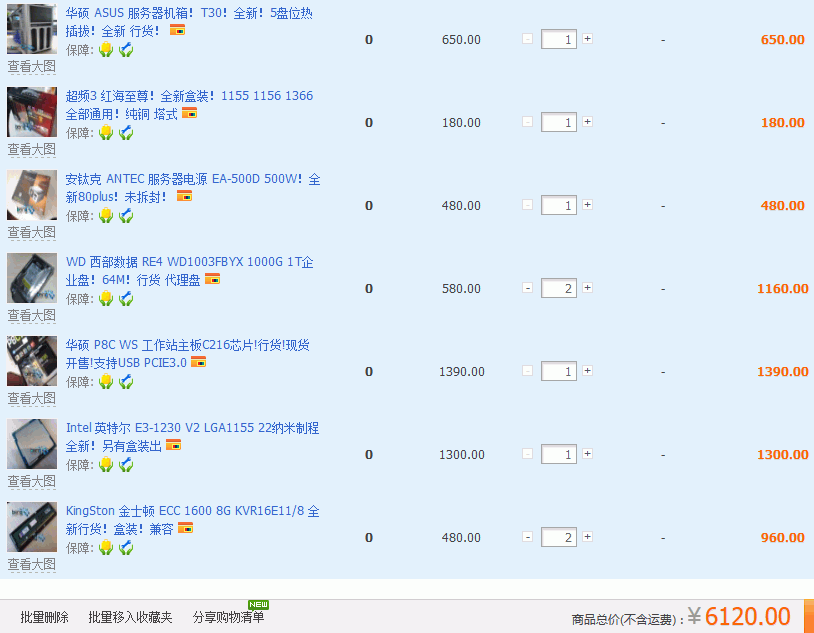Viewport: 814px width, 633px height.
Task: Click blue wrench warranty icon on KingSton row
Action: 126,548
